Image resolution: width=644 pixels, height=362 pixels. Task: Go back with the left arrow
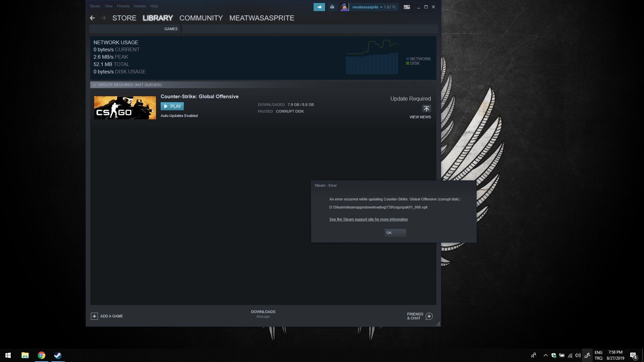coord(93,18)
